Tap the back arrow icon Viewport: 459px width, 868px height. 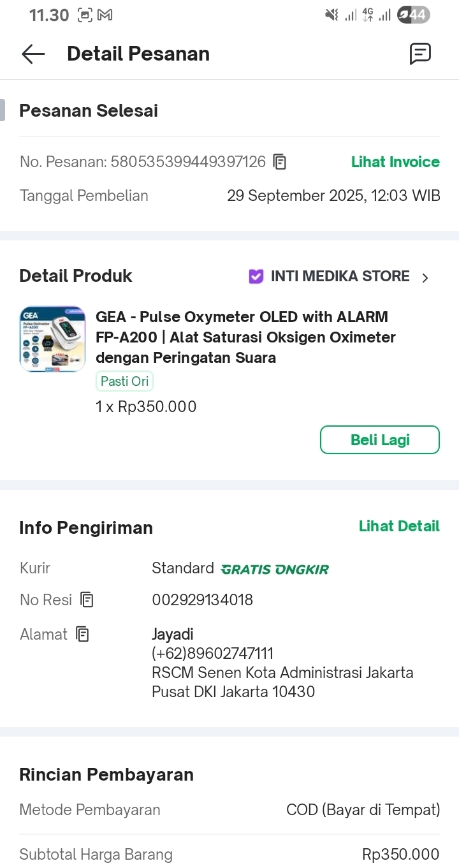point(33,54)
